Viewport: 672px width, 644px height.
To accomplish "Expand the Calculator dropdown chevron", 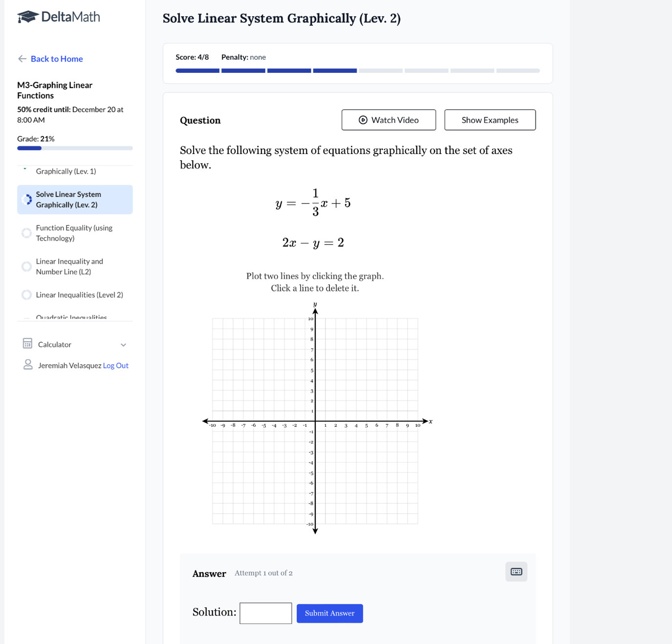I will tap(124, 345).
